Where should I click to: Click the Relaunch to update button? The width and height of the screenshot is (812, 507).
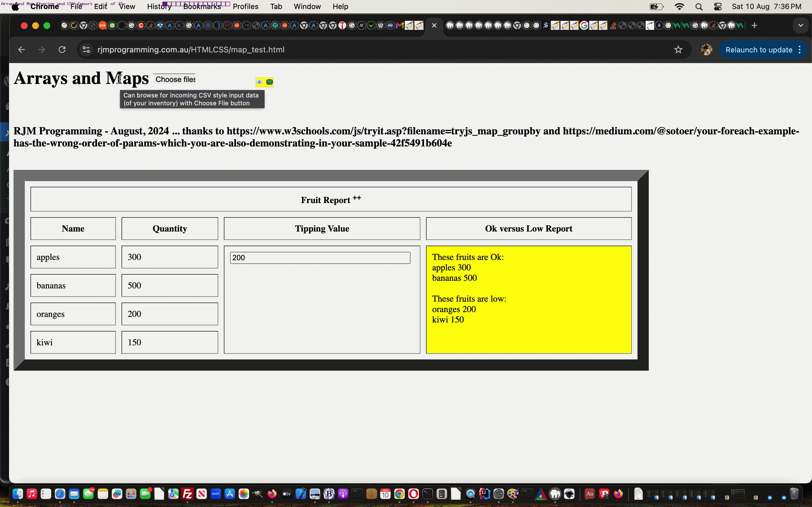(x=759, y=49)
